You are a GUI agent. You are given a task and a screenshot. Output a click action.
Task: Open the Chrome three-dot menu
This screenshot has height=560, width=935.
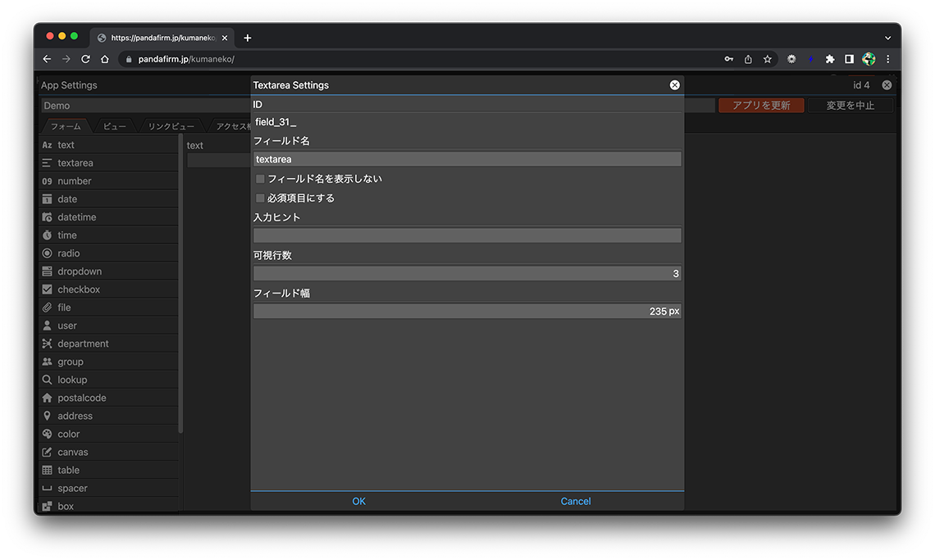(x=887, y=59)
